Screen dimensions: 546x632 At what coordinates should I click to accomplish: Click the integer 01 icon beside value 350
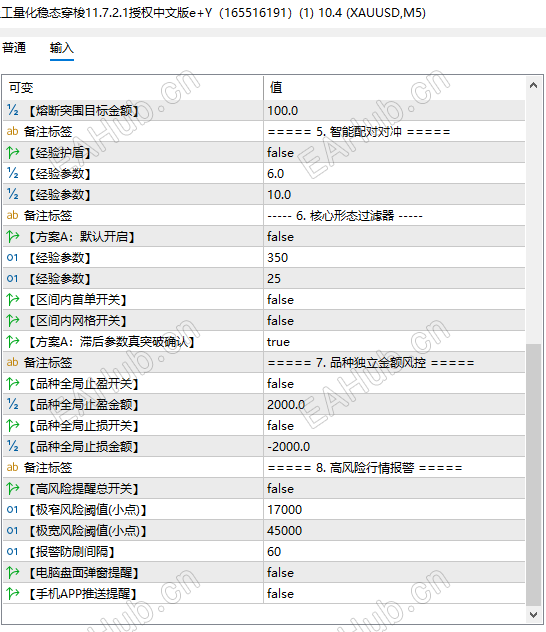(12, 257)
